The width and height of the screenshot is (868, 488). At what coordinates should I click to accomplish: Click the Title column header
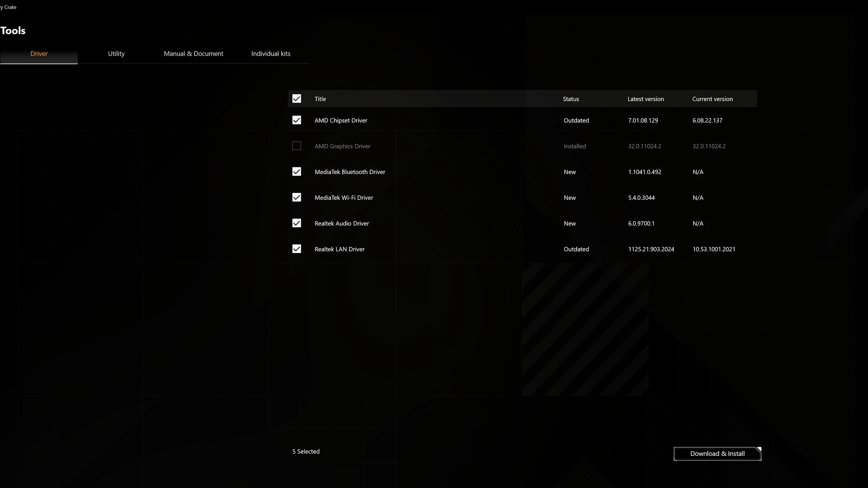point(320,99)
